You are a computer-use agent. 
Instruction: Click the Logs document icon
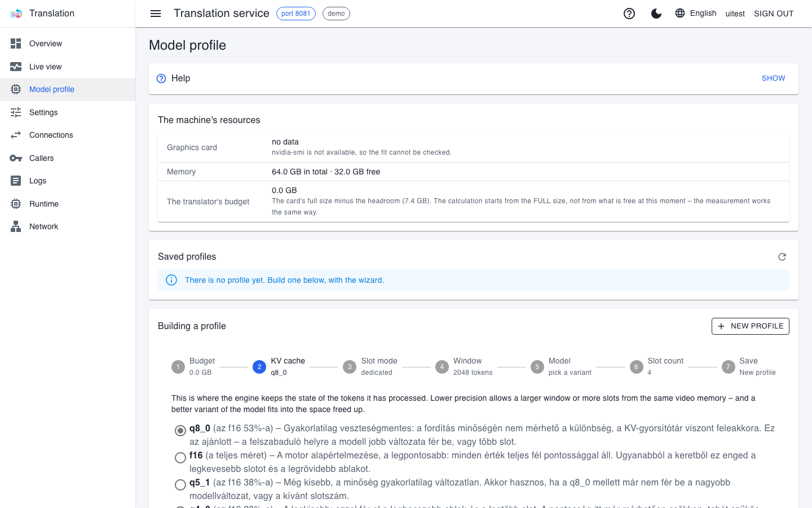pos(16,181)
